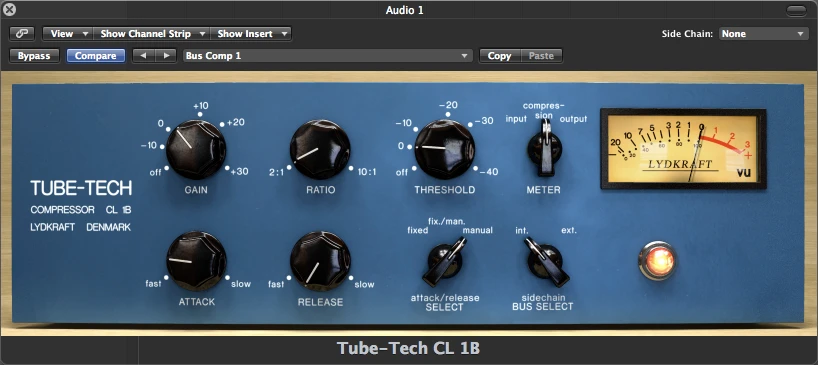The width and height of the screenshot is (818, 365).
Task: Set ratio to 2:1 label
Action: [x=276, y=173]
